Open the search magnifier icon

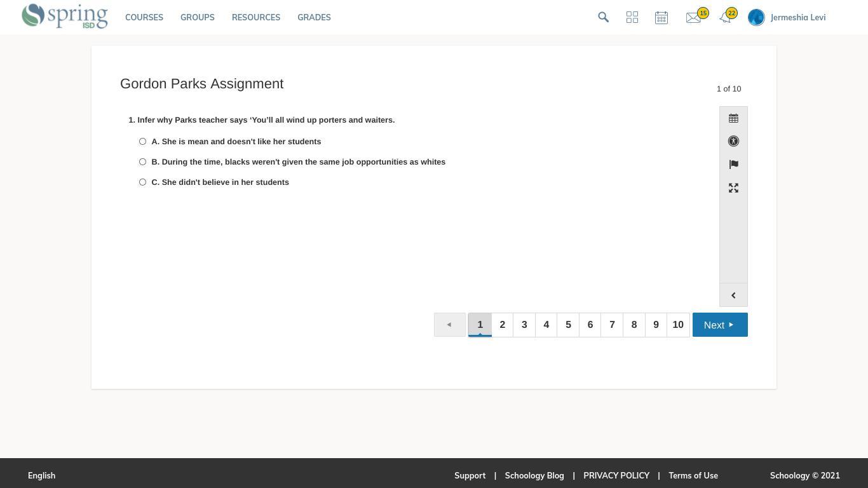click(x=603, y=17)
